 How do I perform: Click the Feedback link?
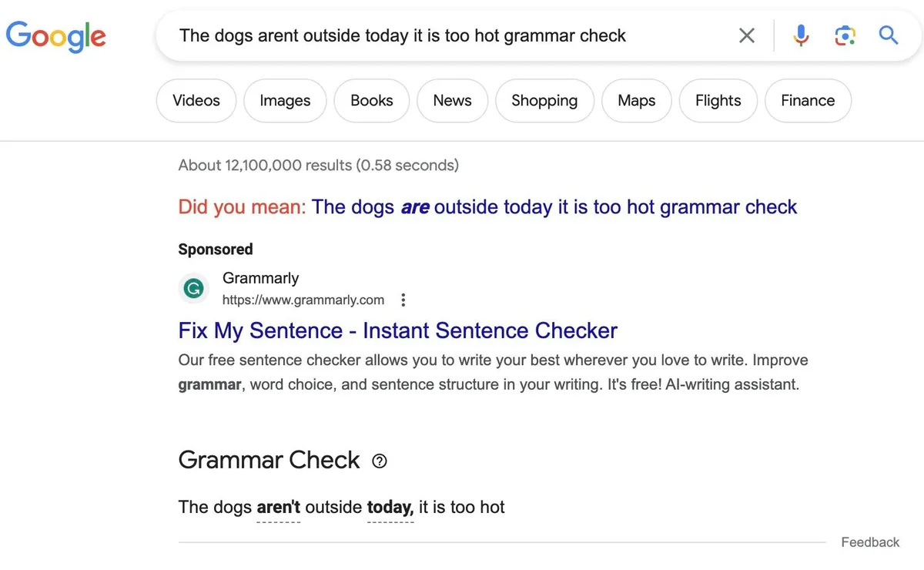tap(870, 542)
